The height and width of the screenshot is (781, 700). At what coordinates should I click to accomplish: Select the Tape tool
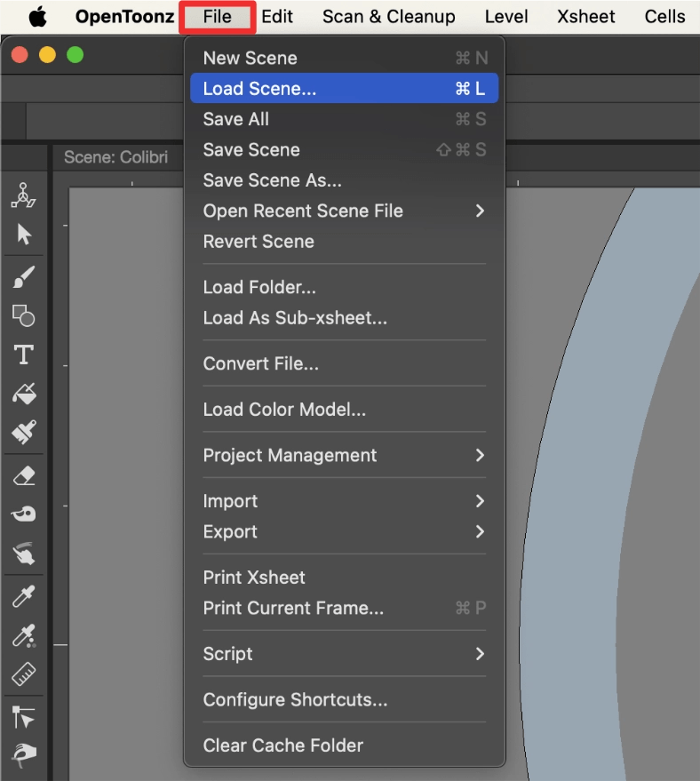coord(23,514)
